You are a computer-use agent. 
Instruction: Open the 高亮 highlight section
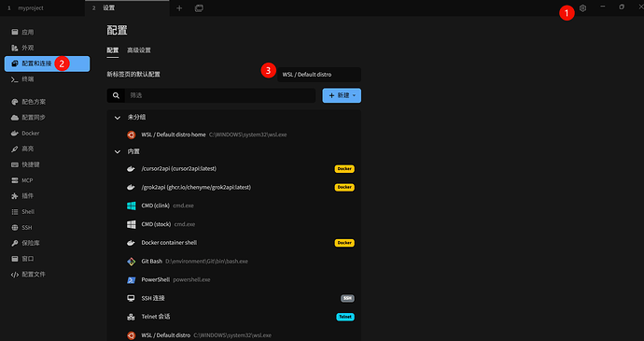click(x=48, y=149)
